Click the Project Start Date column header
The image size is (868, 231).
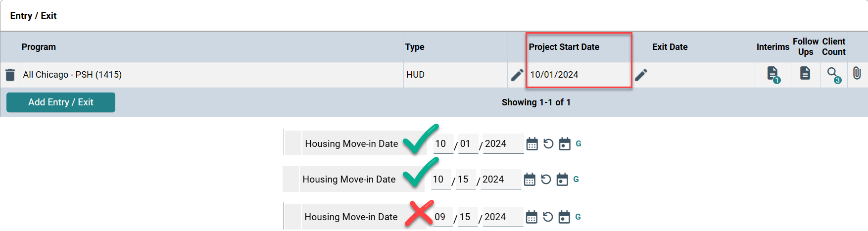564,47
